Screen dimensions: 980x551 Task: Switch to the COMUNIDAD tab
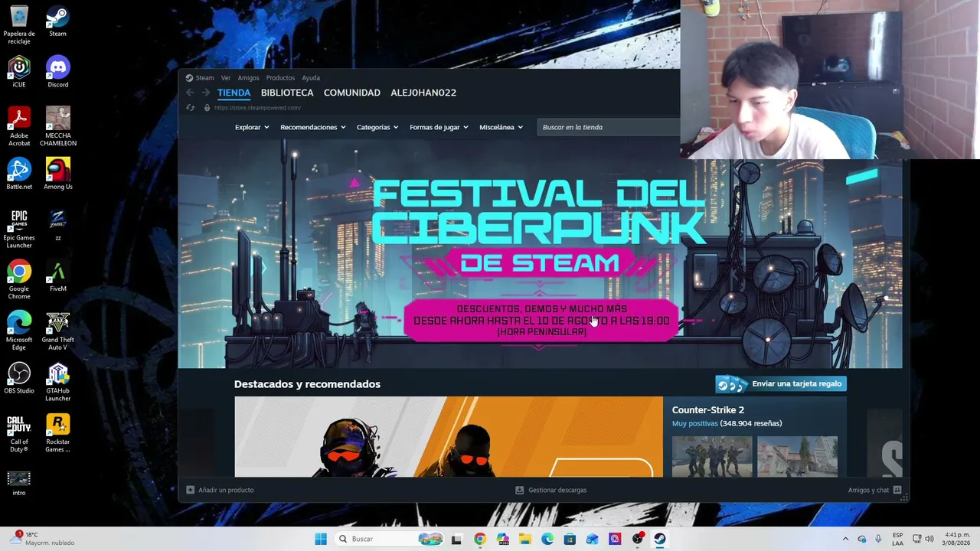(352, 93)
